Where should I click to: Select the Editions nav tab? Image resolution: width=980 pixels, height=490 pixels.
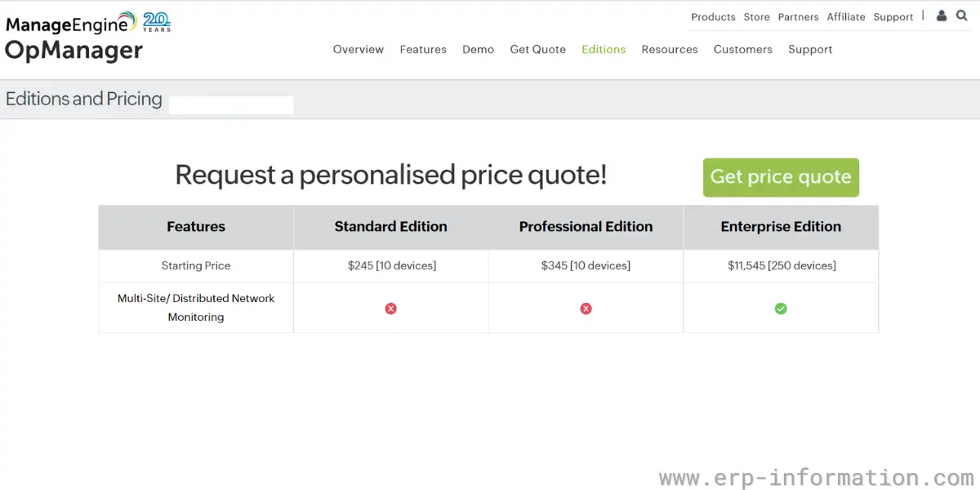tap(604, 50)
